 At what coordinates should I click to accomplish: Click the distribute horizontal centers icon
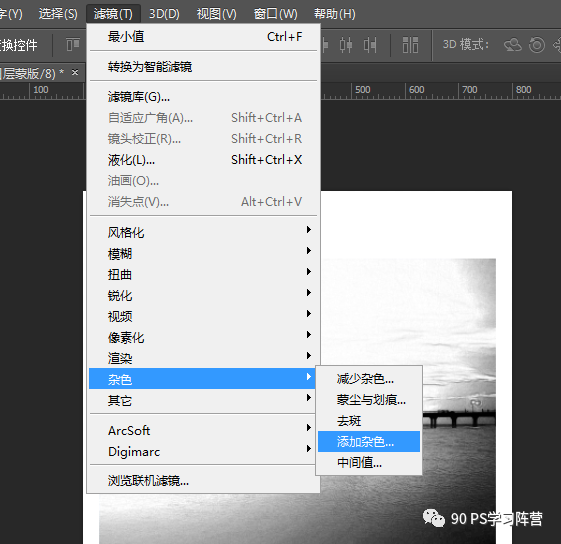point(346,45)
